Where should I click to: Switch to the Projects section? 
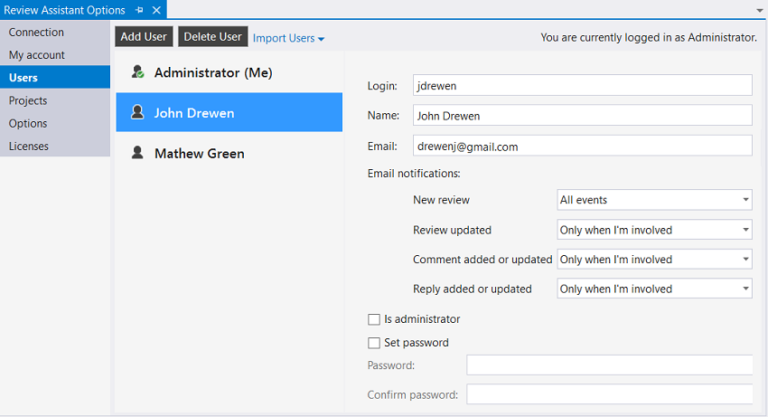[x=28, y=101]
